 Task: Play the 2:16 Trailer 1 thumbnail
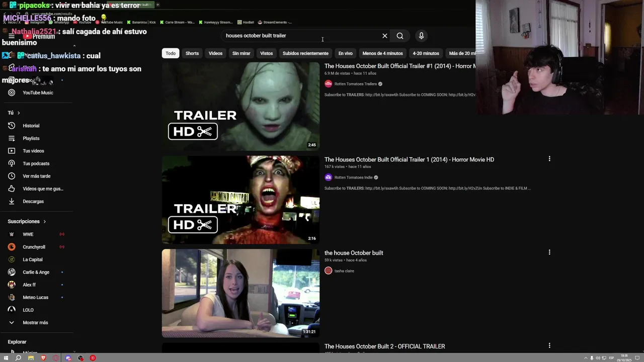240,200
